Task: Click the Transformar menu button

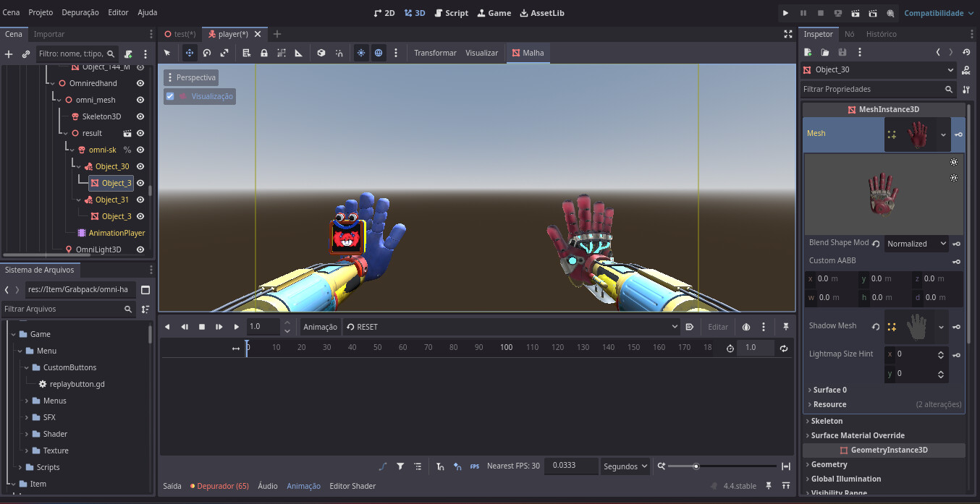Action: pyautogui.click(x=435, y=53)
